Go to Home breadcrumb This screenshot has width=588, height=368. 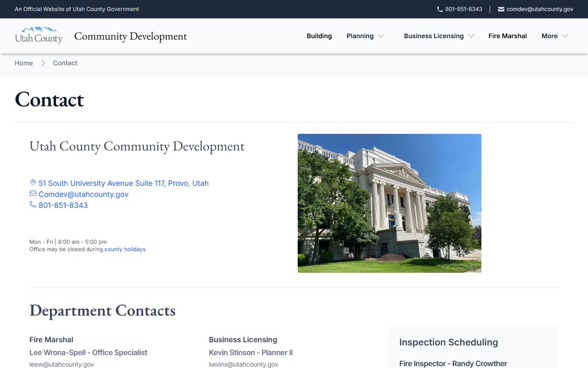coord(24,63)
